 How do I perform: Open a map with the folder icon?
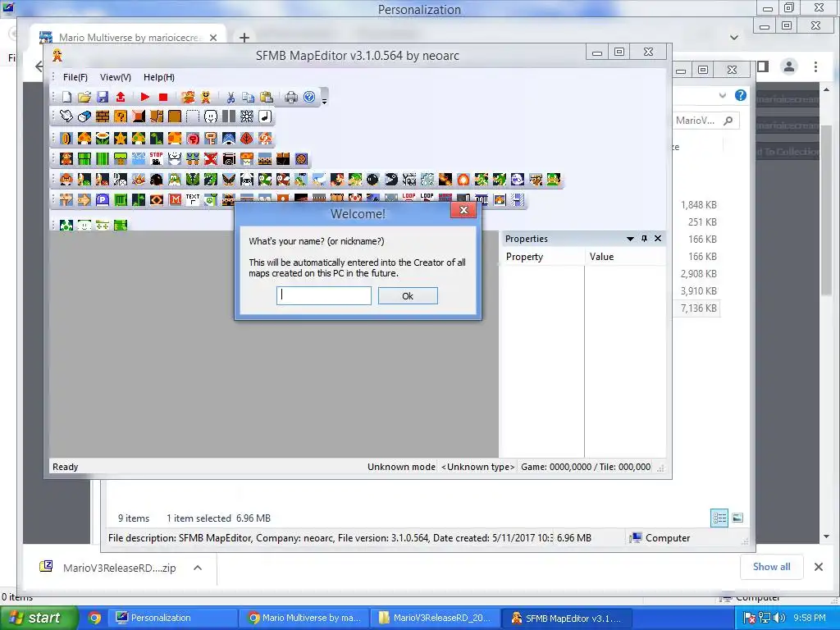(84, 97)
